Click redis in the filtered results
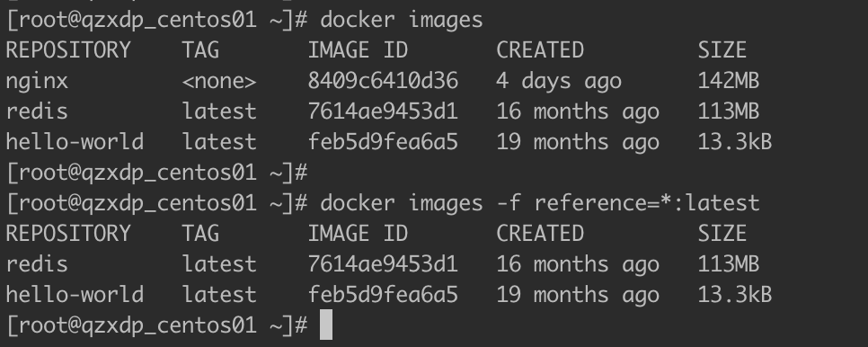 [x=37, y=264]
